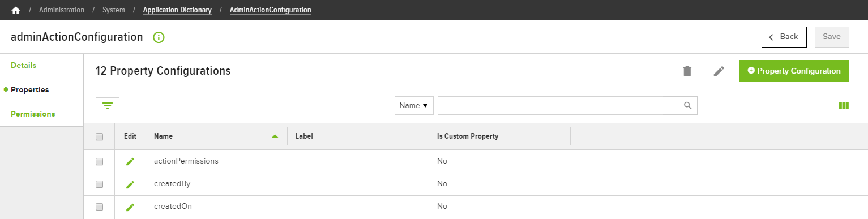Viewport: 868px width, 219px height.
Task: Check the createdBy row checkbox
Action: [100, 184]
